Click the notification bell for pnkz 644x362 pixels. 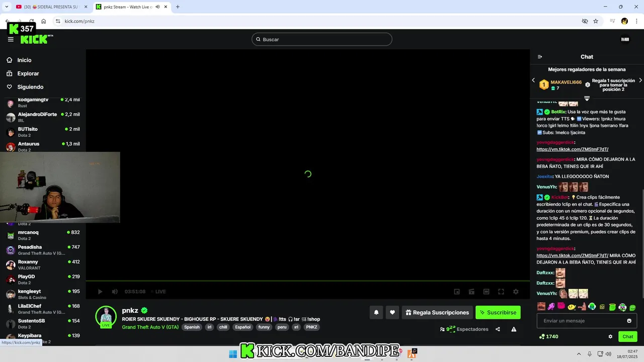pos(376,312)
